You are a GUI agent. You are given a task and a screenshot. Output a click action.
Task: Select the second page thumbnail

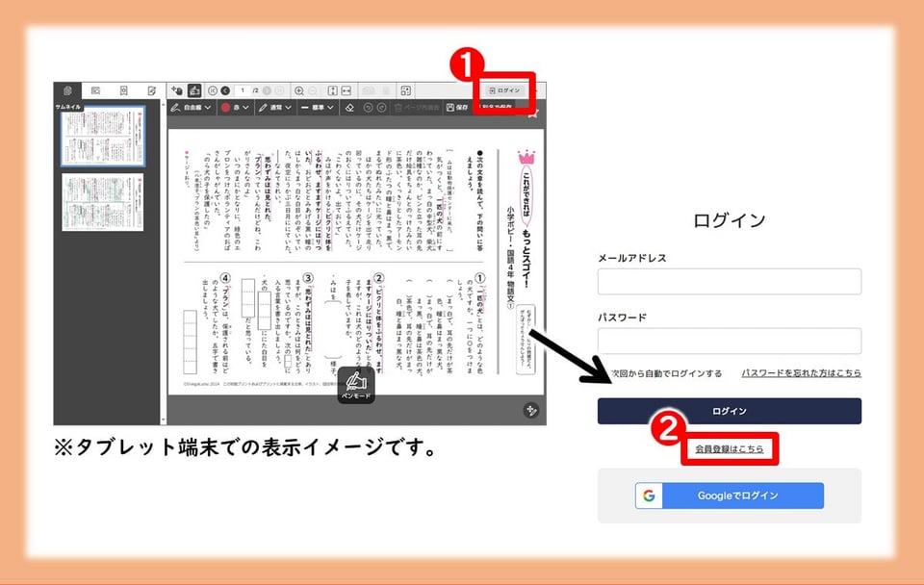click(x=103, y=202)
